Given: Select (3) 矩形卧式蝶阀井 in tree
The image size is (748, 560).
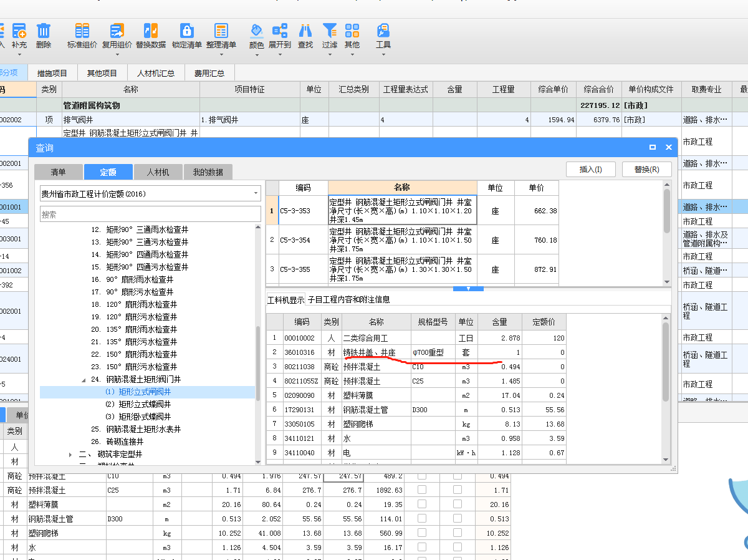Looking at the screenshot, I should click(138, 417).
